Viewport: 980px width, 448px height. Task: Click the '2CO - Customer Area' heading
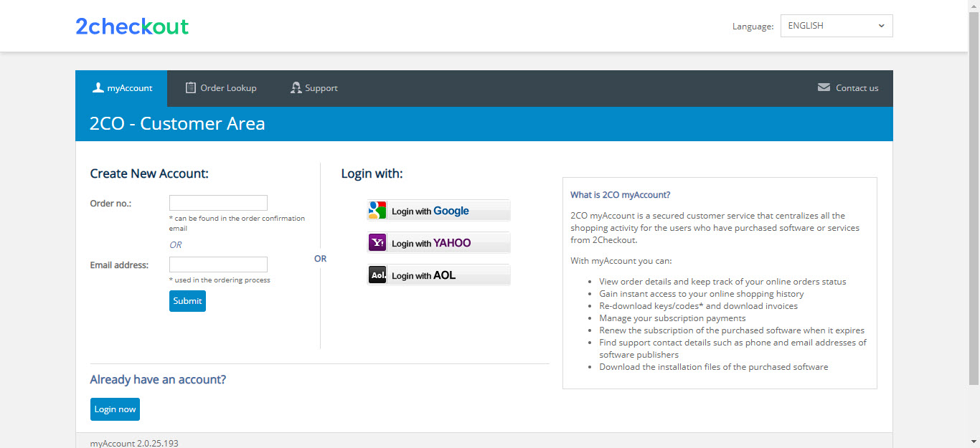click(177, 124)
